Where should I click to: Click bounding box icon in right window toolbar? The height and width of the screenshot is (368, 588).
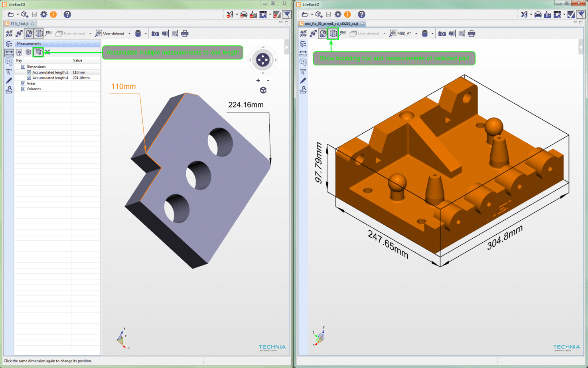[333, 34]
